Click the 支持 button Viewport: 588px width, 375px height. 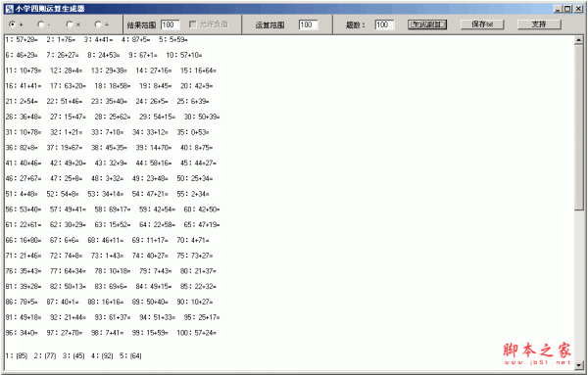539,24
